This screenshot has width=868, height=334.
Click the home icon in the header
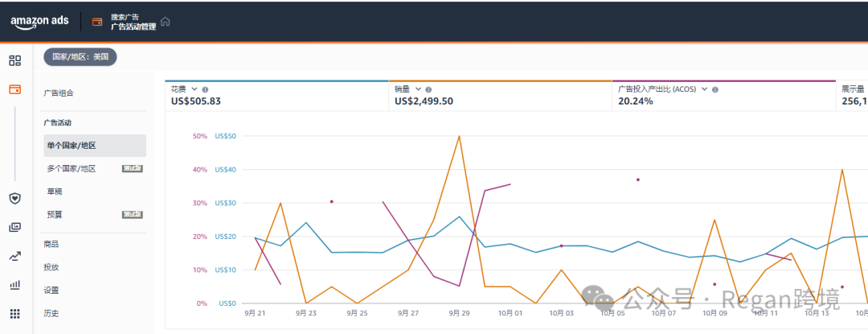point(166,22)
